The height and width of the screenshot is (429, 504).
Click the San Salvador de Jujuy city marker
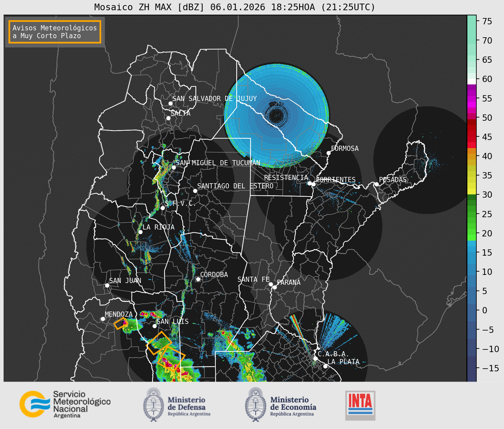(170, 103)
